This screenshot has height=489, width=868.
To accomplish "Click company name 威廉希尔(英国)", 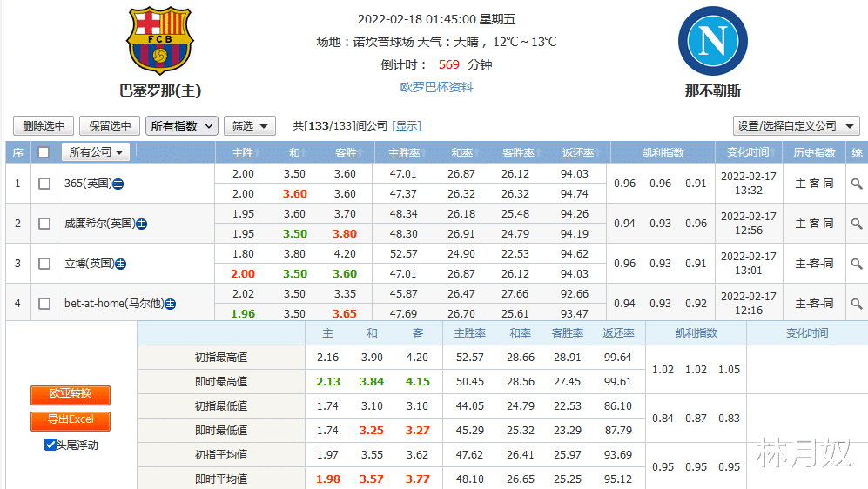I will click(x=99, y=224).
